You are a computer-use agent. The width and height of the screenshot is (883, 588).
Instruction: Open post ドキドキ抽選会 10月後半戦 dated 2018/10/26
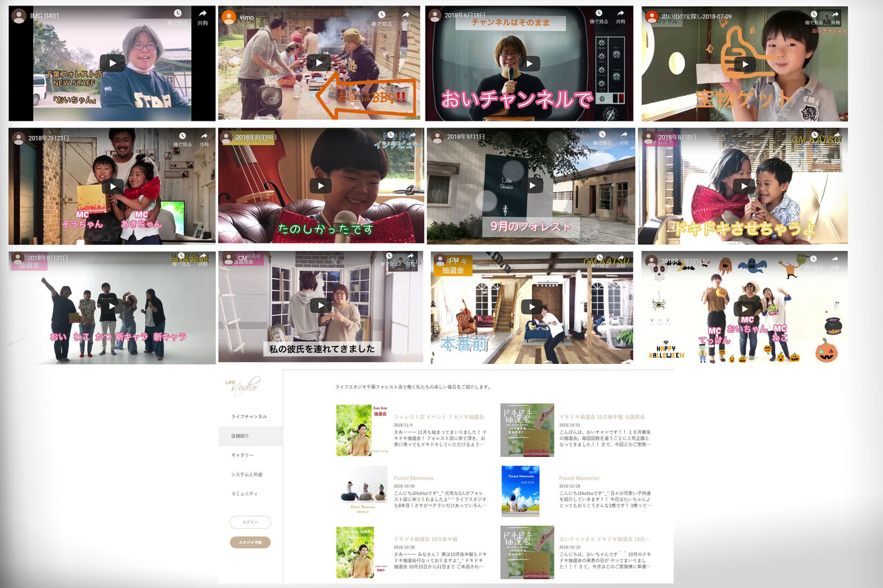[x=426, y=539]
